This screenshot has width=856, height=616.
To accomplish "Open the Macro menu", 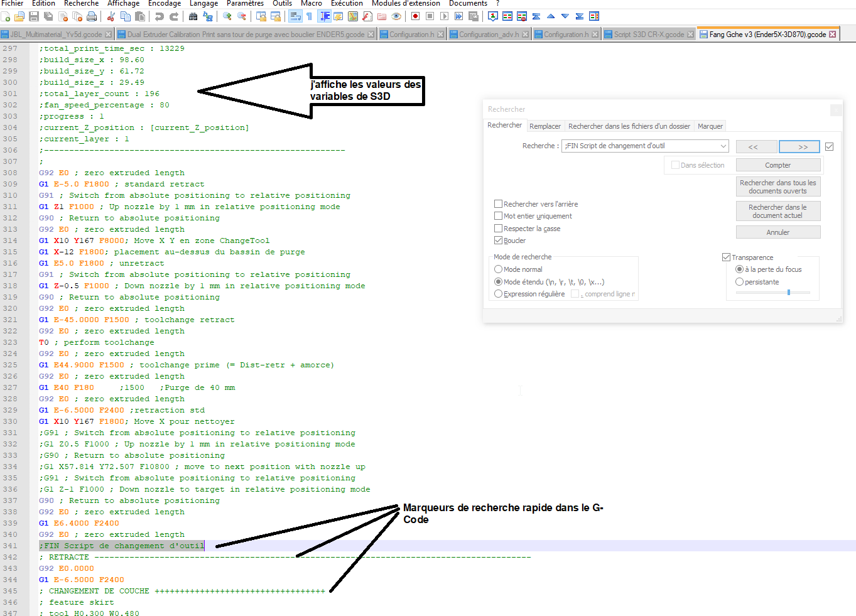I will click(x=312, y=4).
